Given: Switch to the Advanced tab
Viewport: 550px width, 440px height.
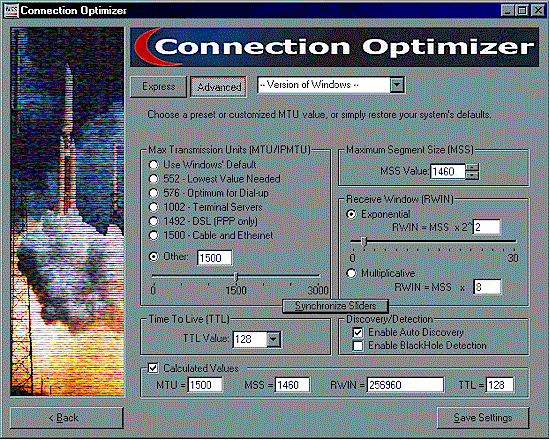Looking at the screenshot, I should point(219,87).
